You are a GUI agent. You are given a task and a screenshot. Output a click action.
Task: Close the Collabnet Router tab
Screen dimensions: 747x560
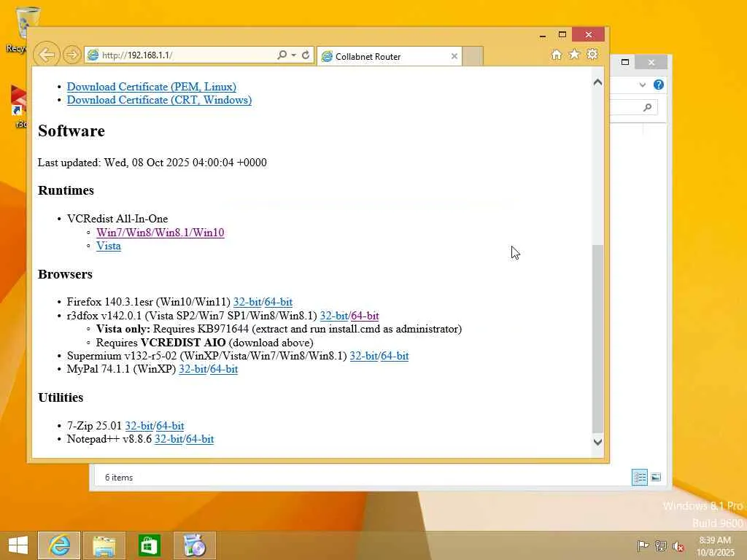[454, 56]
